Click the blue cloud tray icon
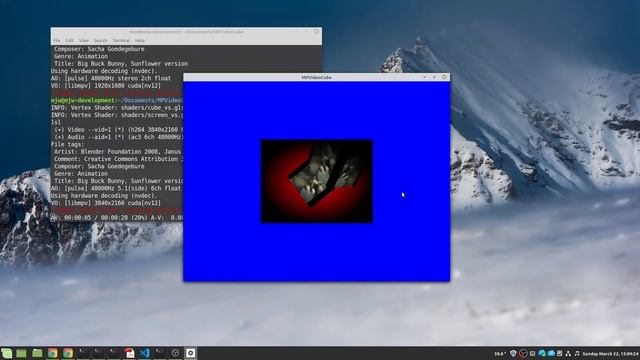Image resolution: width=640 pixels, height=360 pixels. point(551,353)
